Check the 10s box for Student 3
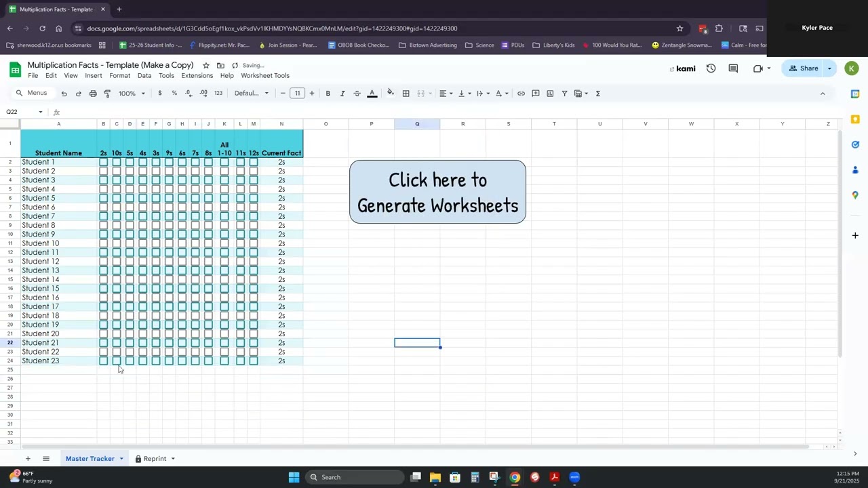This screenshot has height=488, width=868. pyautogui.click(x=117, y=180)
